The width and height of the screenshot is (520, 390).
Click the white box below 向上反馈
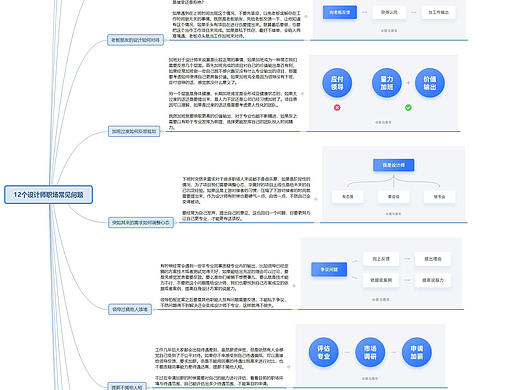(x=381, y=280)
